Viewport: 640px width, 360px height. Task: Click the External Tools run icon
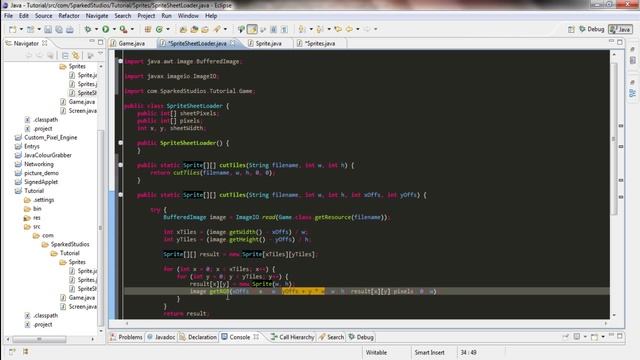[123, 29]
